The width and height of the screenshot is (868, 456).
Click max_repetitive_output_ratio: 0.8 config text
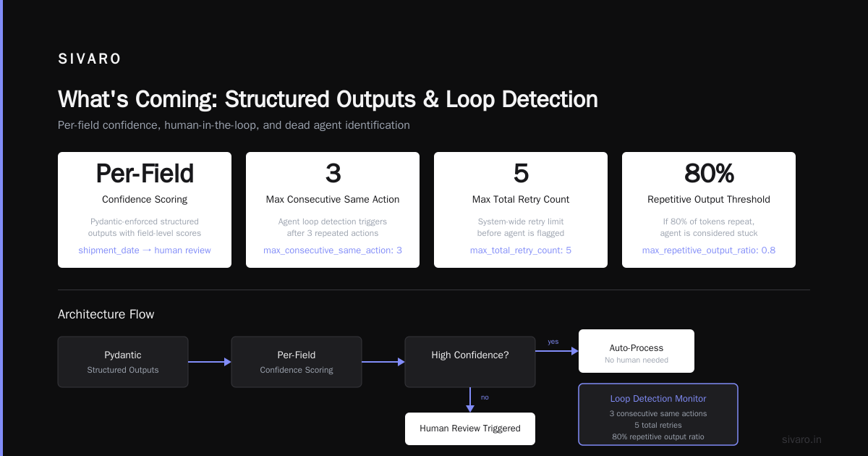709,250
